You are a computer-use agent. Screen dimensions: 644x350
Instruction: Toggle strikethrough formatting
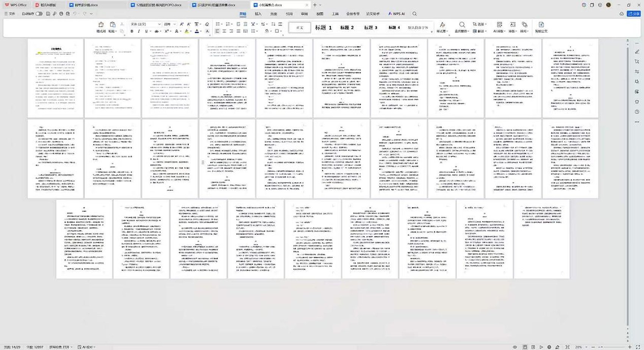tap(156, 31)
